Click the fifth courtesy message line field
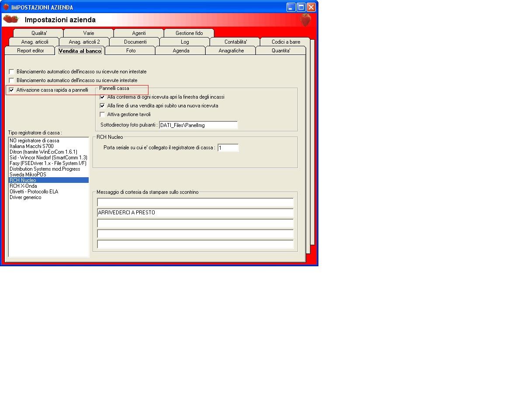The width and height of the screenshot is (532, 402). pyautogui.click(x=195, y=244)
